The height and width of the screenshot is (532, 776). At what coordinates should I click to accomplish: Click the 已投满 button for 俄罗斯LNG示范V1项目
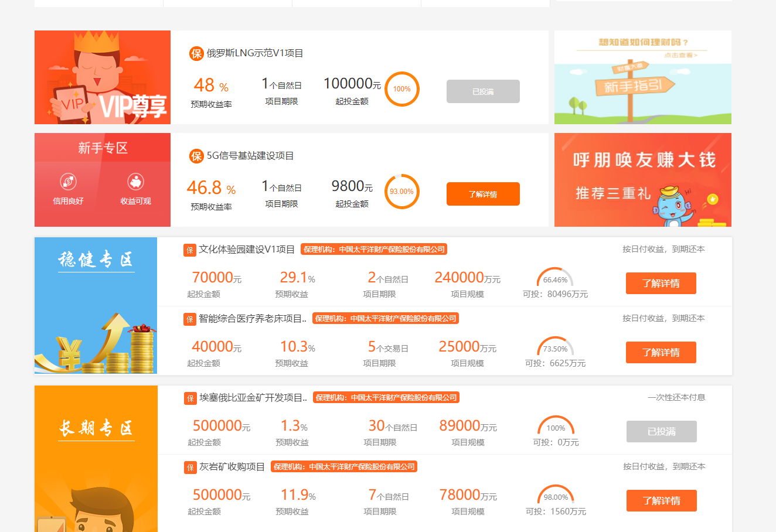483,91
